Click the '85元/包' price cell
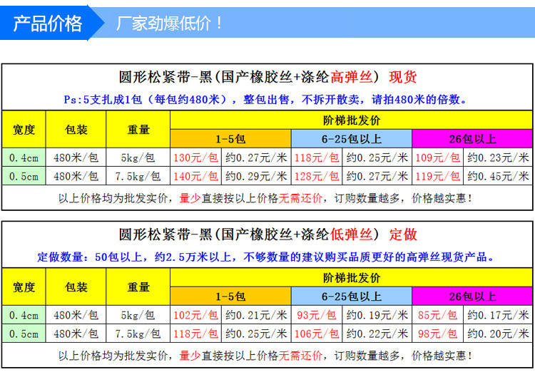The height and width of the screenshot is (392, 535). point(437,315)
